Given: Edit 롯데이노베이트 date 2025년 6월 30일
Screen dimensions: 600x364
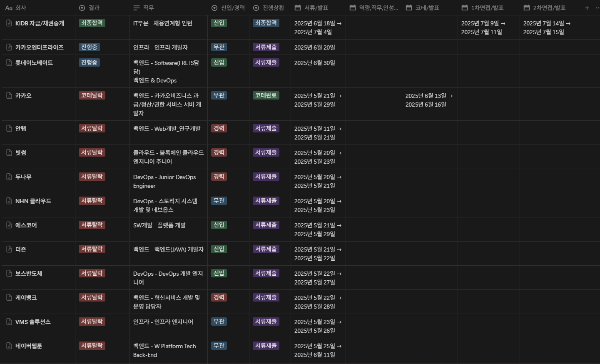Looking at the screenshot, I should [x=314, y=63].
